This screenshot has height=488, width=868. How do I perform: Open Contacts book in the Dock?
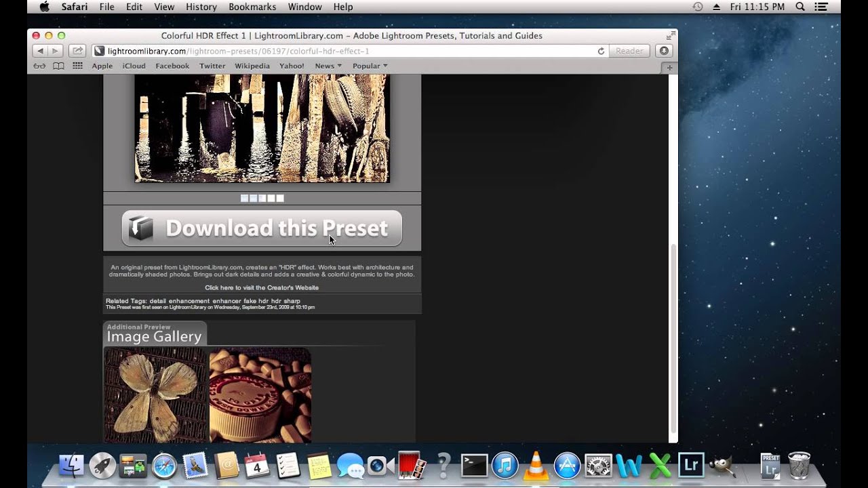coord(226,466)
